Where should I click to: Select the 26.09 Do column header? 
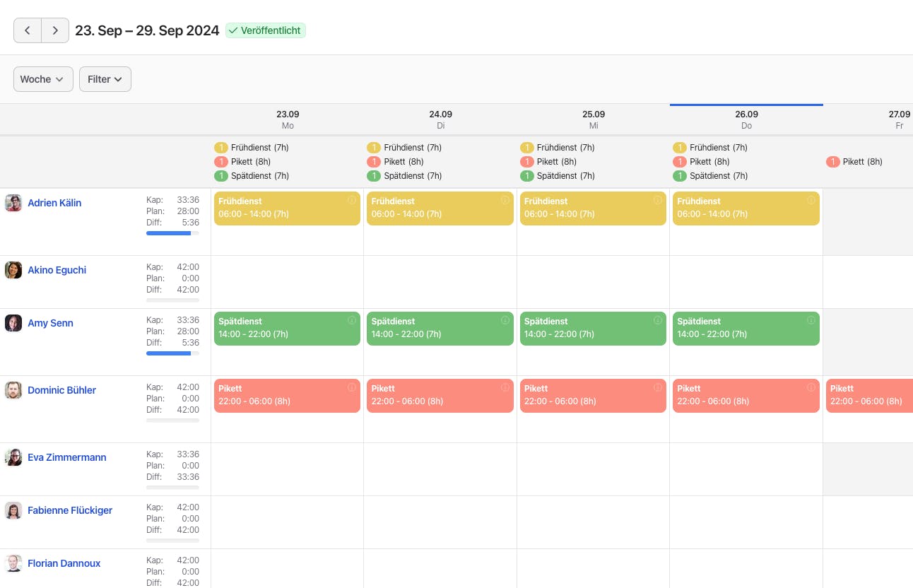point(746,119)
